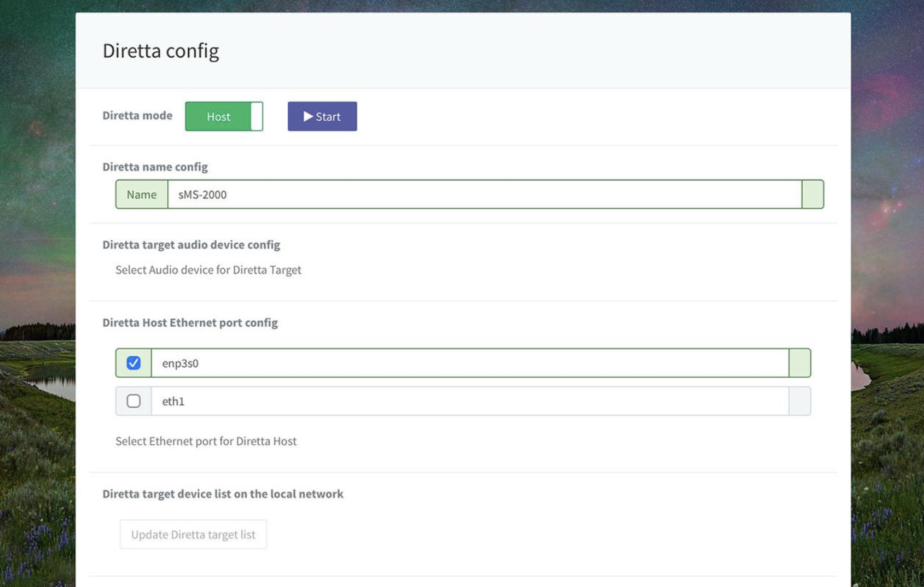This screenshot has height=587, width=924.
Task: Click the enp3s0 port text field
Action: click(470, 363)
